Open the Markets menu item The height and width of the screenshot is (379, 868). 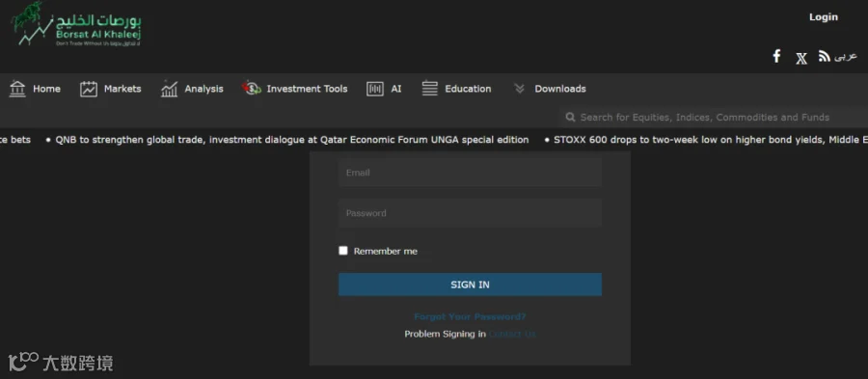(x=122, y=89)
